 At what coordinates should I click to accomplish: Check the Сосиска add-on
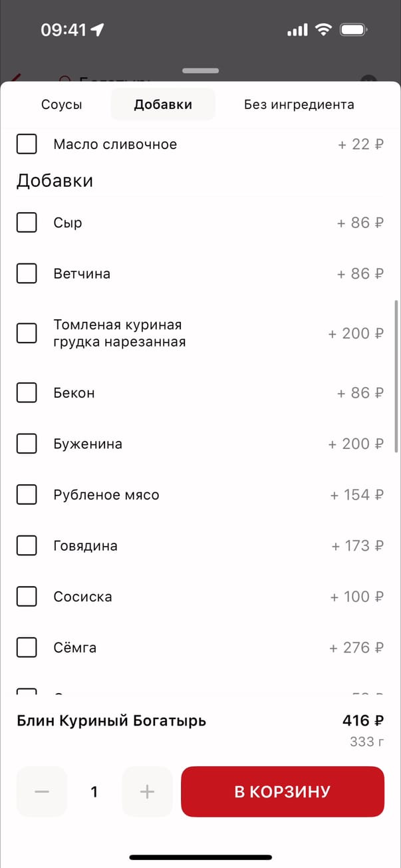[x=27, y=597]
